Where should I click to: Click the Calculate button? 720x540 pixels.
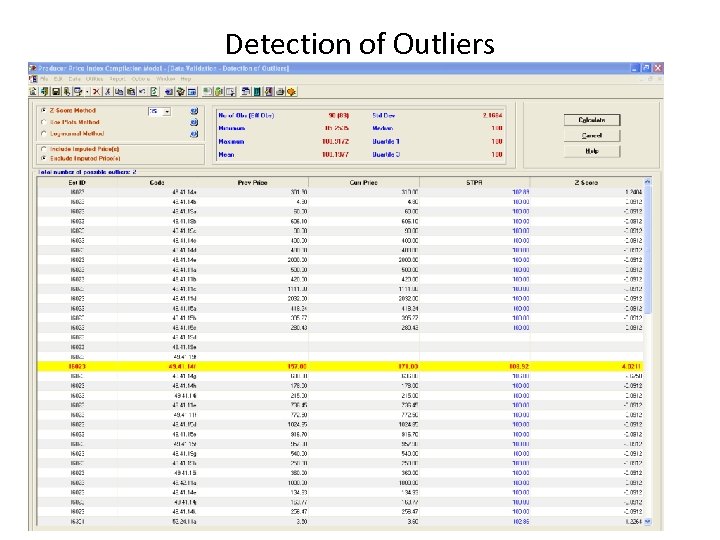coord(592,120)
